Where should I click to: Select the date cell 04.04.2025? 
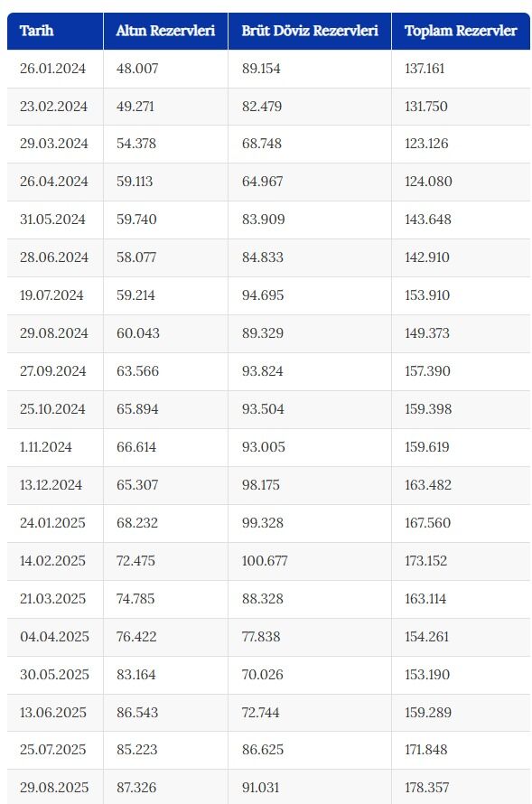coord(54,637)
